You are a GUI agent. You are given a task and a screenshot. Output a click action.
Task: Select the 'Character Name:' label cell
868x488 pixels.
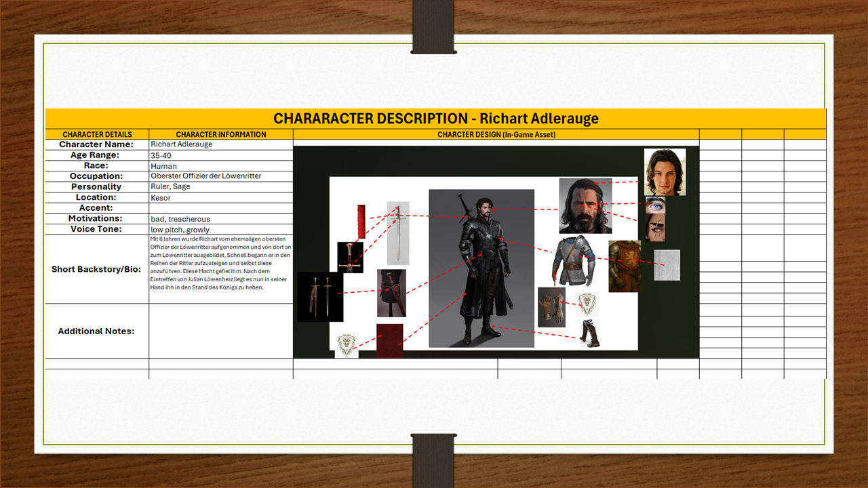97,144
